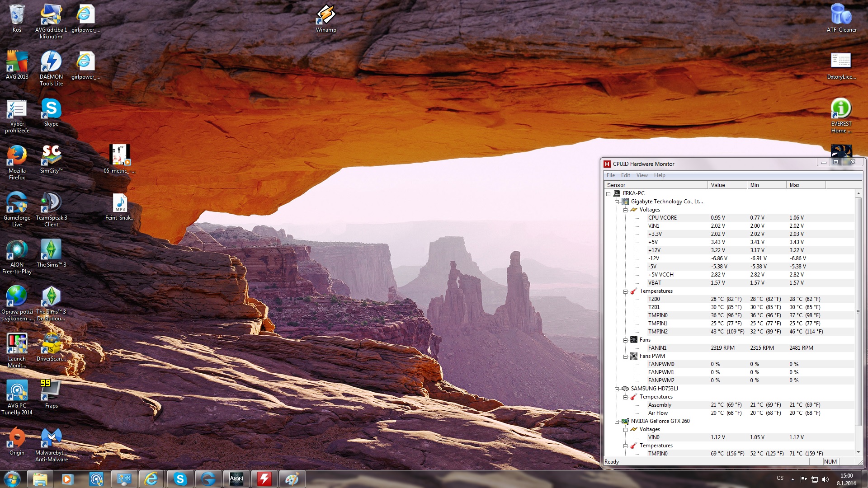Click the Value column header

[x=726, y=185]
